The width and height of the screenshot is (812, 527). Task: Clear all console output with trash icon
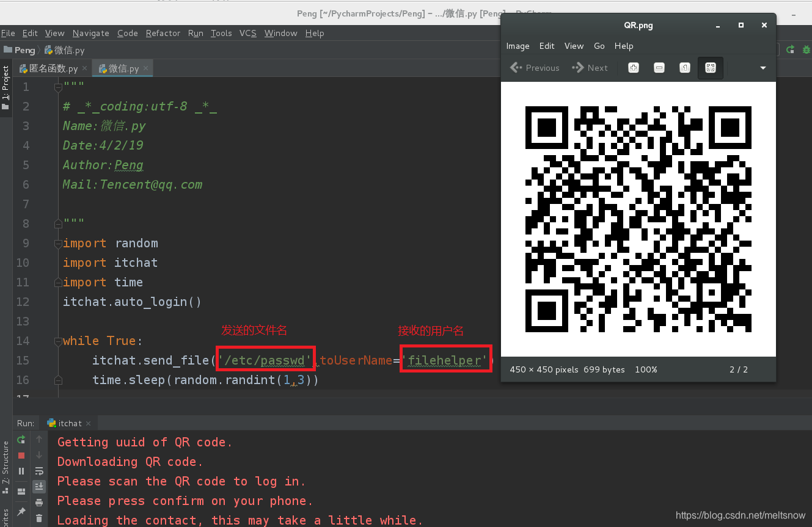pyautogui.click(x=39, y=518)
